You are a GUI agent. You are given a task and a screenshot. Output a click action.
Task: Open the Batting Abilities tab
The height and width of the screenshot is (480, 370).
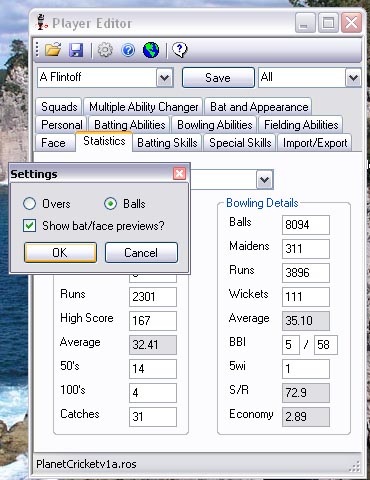click(130, 125)
